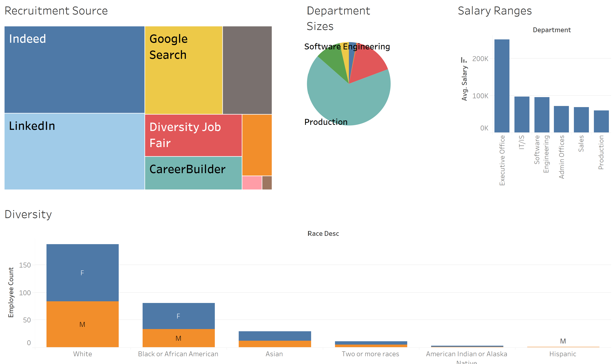
Task: Select the small orange tile in the treemap
Action: pyautogui.click(x=257, y=145)
